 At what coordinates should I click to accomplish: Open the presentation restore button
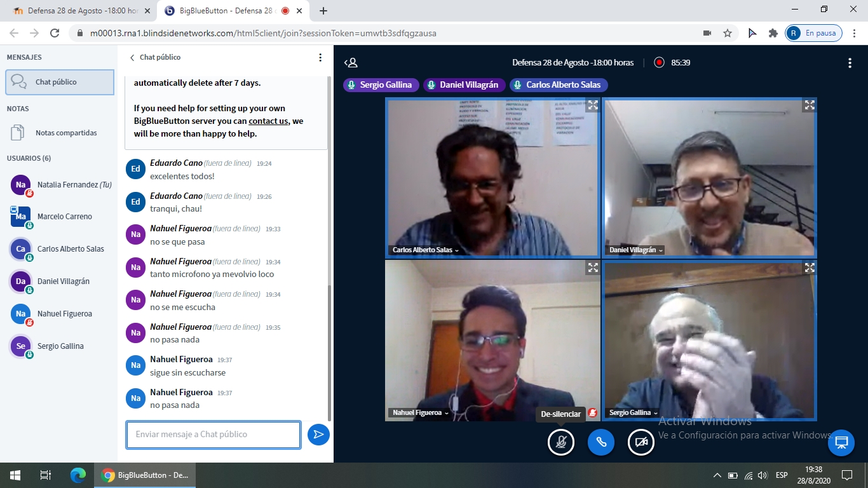click(x=841, y=443)
